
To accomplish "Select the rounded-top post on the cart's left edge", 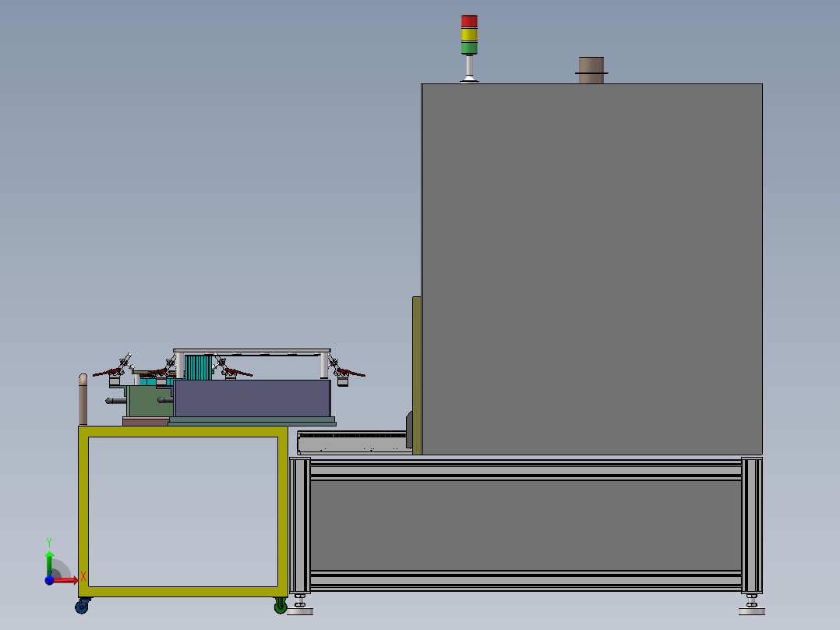I will pos(83,399).
